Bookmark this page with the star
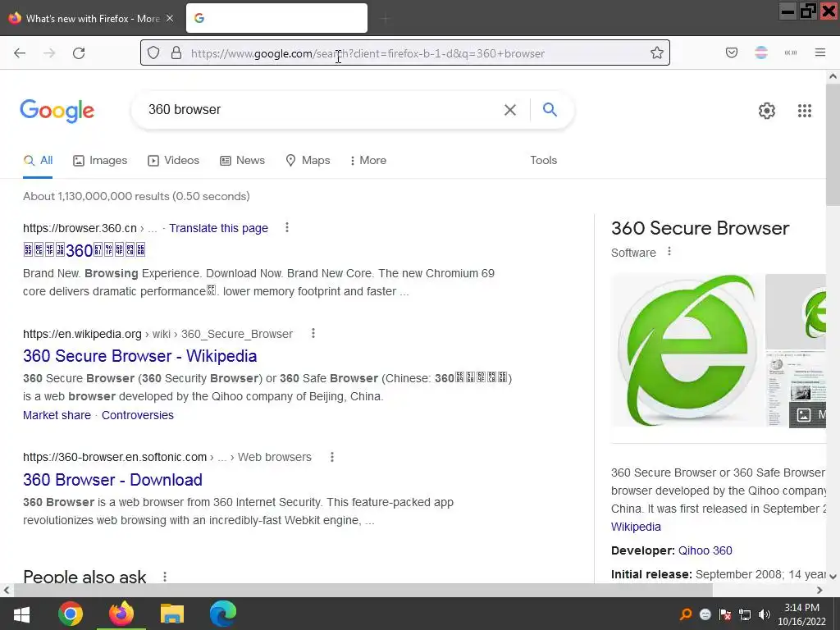This screenshot has height=630, width=840. click(x=657, y=53)
